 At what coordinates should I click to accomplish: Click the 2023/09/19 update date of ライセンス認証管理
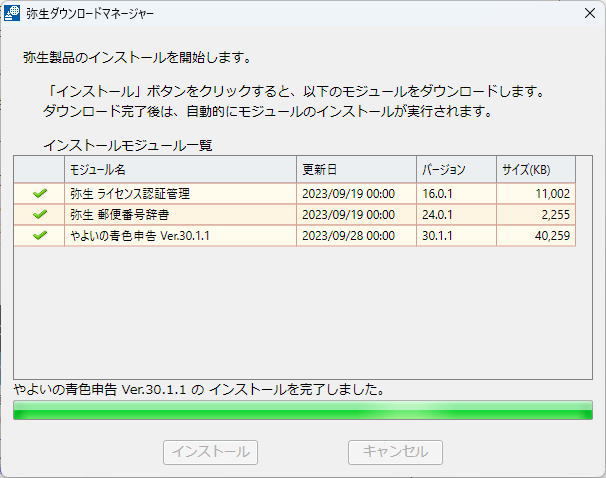[348, 194]
